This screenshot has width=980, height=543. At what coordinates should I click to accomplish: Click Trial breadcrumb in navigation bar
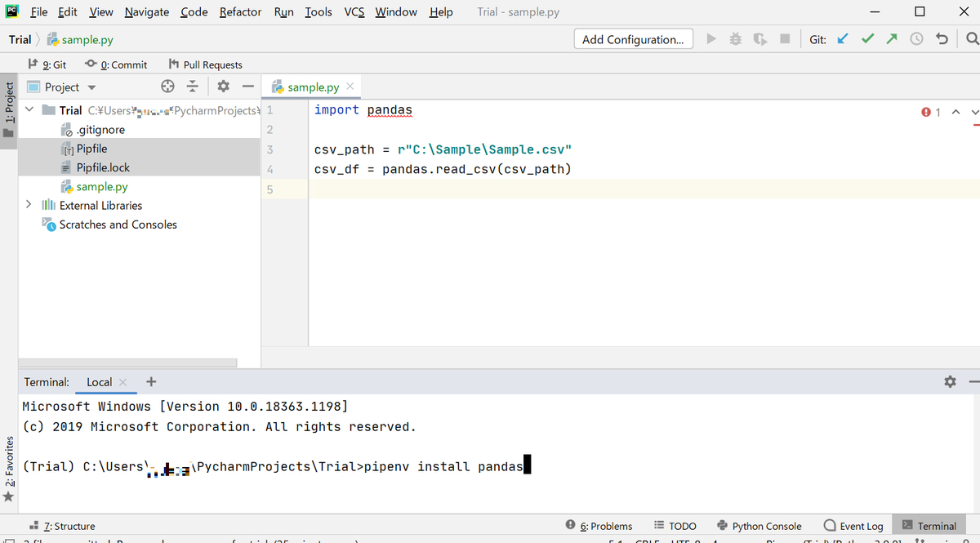pyautogui.click(x=20, y=39)
